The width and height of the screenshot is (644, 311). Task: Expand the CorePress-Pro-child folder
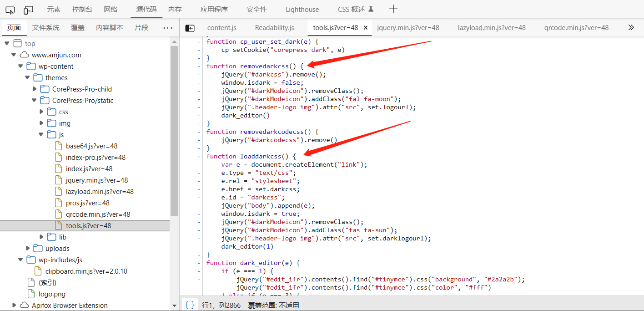[35, 89]
